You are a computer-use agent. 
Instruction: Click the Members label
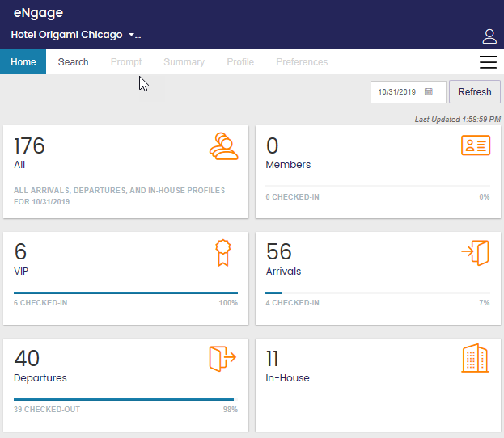pos(288,165)
